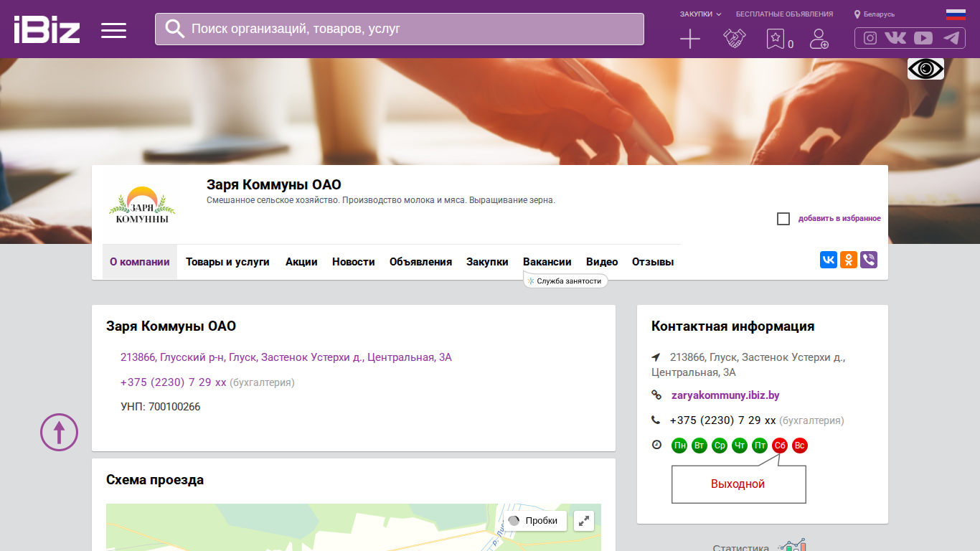
Task: Click the Статистика label
Action: pyautogui.click(x=741, y=547)
